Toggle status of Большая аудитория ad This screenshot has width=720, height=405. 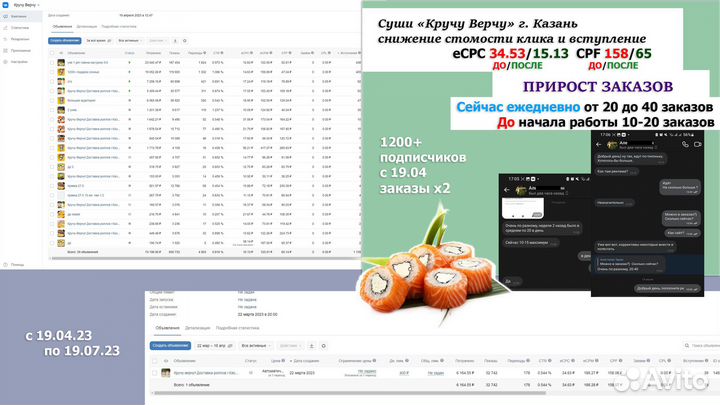(129, 101)
